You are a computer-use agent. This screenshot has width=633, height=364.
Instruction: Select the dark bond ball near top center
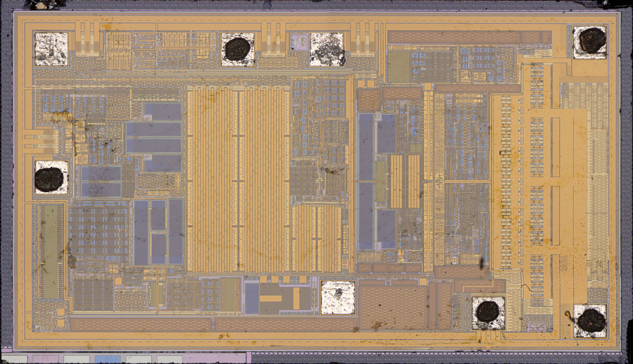(x=237, y=48)
